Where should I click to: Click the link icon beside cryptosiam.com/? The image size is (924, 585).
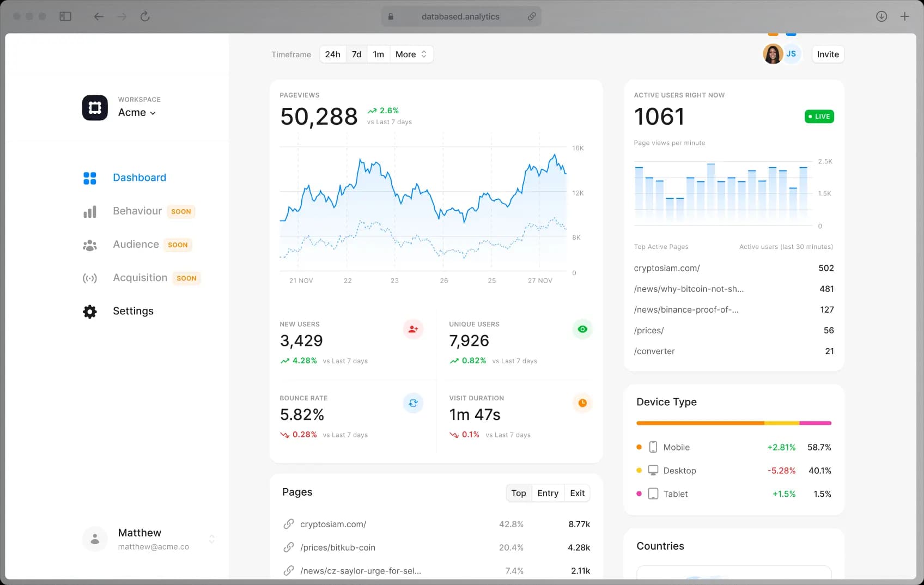[x=288, y=523]
